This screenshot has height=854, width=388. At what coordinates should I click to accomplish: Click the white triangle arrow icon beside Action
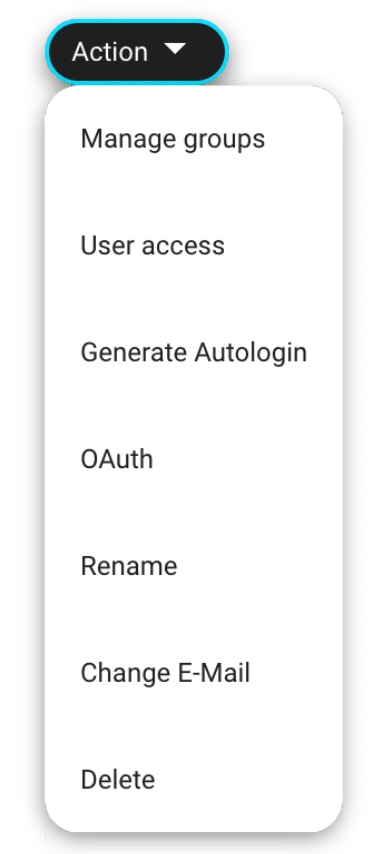click(x=175, y=49)
